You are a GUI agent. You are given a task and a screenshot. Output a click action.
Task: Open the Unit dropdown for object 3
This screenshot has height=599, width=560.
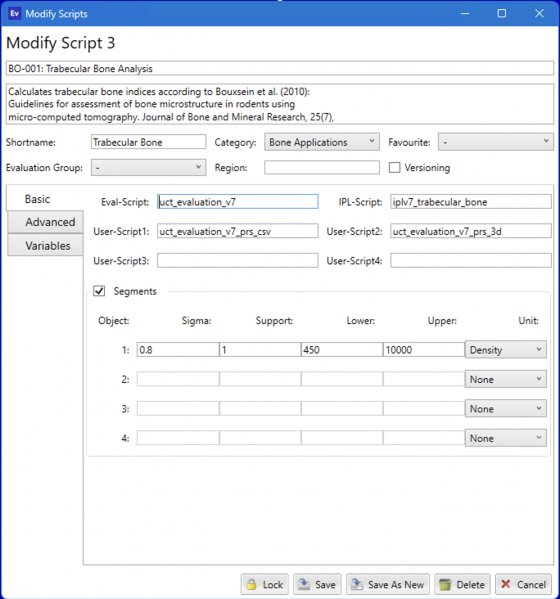pos(505,409)
